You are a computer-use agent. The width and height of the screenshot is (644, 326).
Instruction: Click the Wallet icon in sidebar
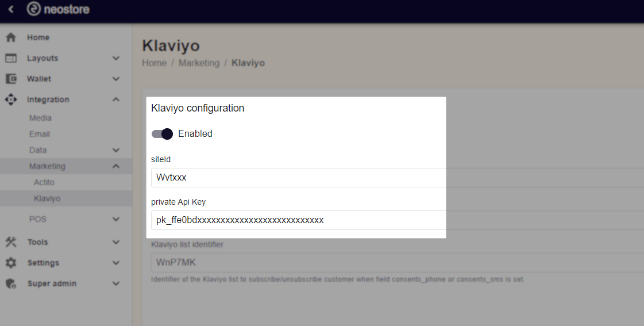tap(10, 79)
